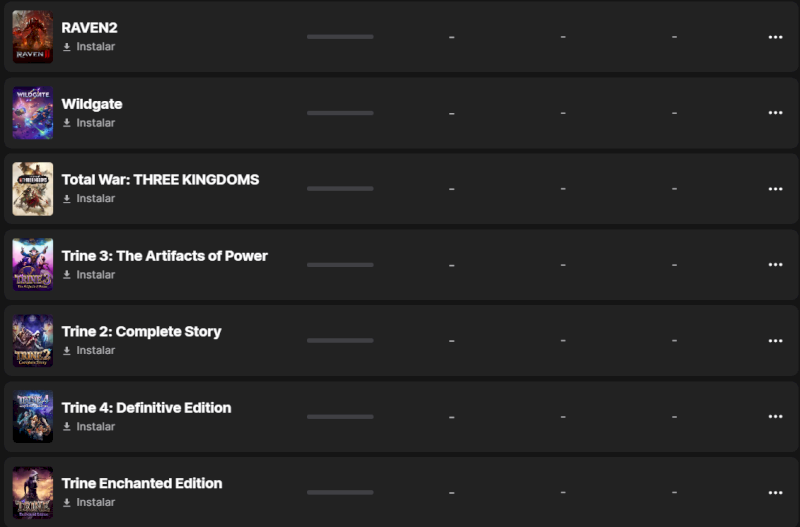The width and height of the screenshot is (800, 527).
Task: Show more options for Trine 3
Action: point(775,265)
